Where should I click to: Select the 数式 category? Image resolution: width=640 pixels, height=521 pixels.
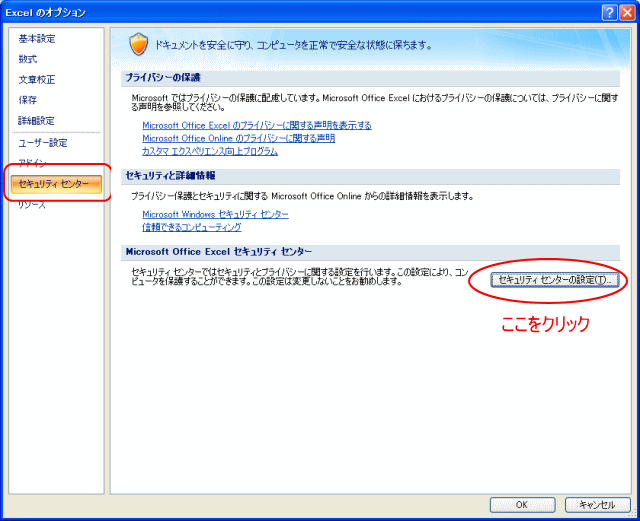pos(28,59)
